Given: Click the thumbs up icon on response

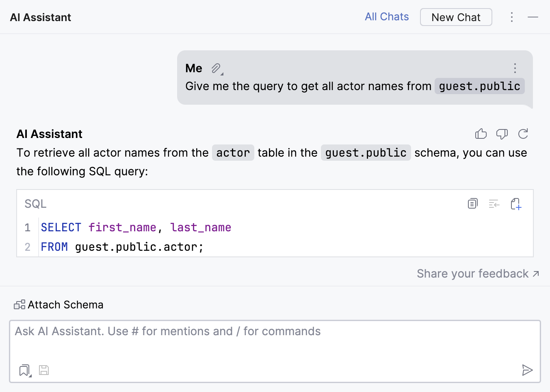Looking at the screenshot, I should [x=481, y=134].
